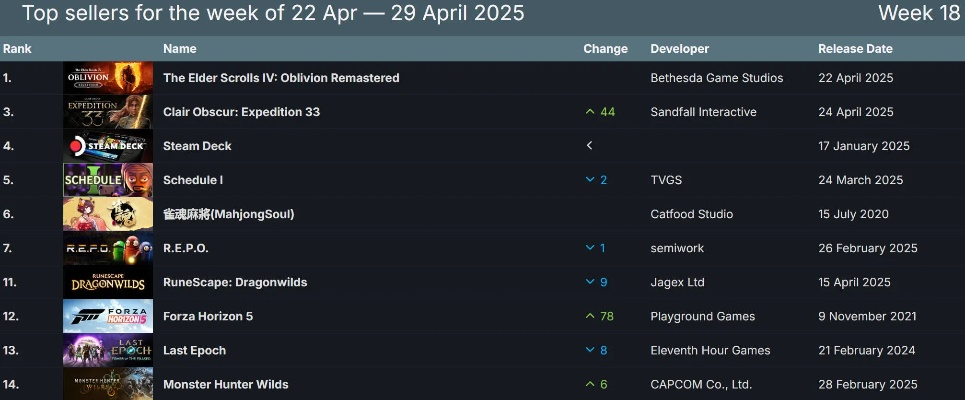The width and height of the screenshot is (965, 400).
Task: Open the R.E.P.O. game thumbnail
Action: coord(108,248)
